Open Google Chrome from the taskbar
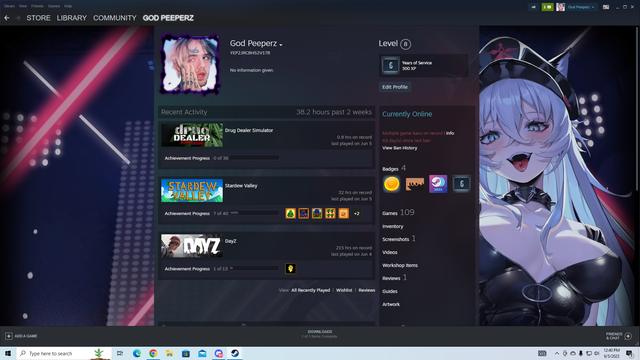 coord(153,353)
